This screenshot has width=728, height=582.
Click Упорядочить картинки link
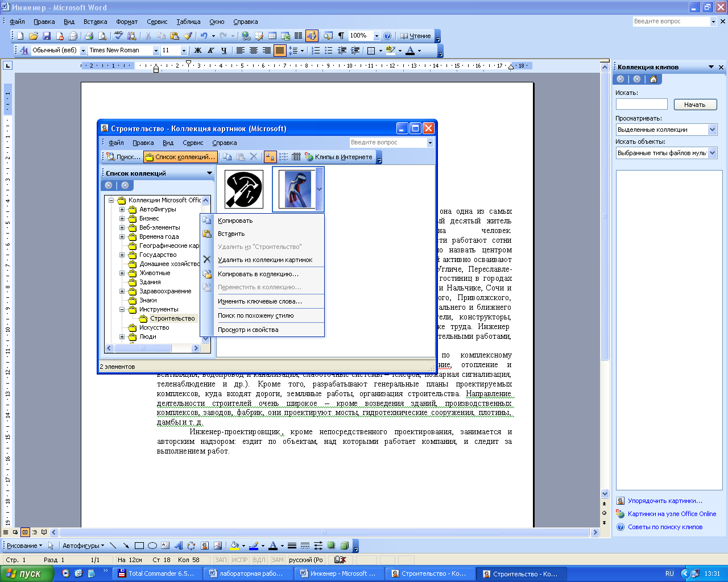tap(665, 501)
